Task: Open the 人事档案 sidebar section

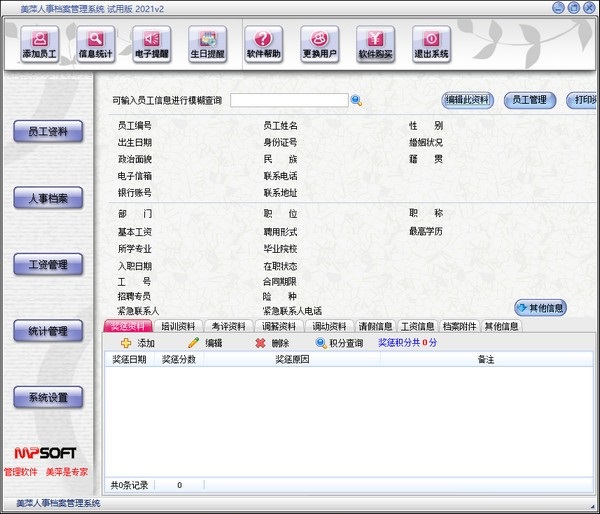Action: click(x=48, y=198)
